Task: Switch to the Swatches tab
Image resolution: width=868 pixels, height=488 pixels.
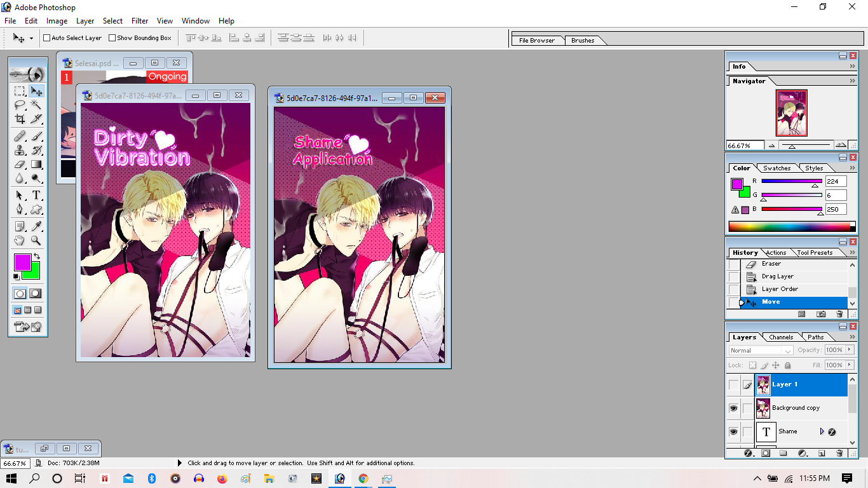Action: (776, 168)
